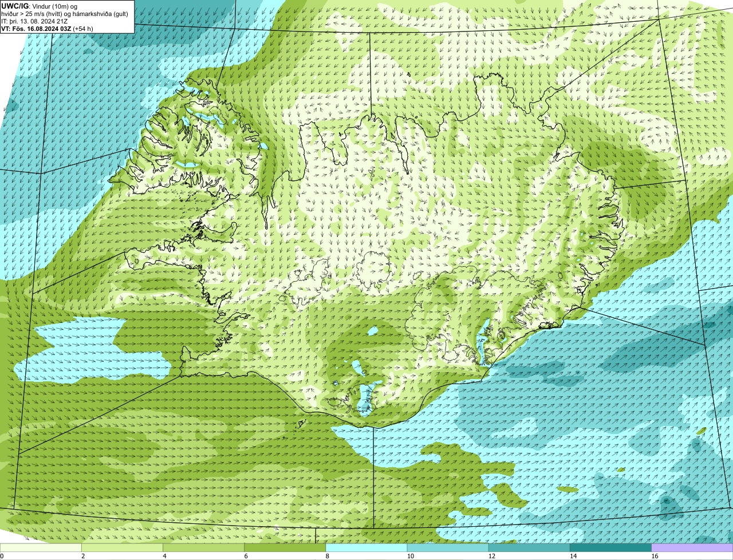The image size is (733, 560).
Task: Click the 0–2 m/s pale yellow legend swatch
Action: click(41, 548)
